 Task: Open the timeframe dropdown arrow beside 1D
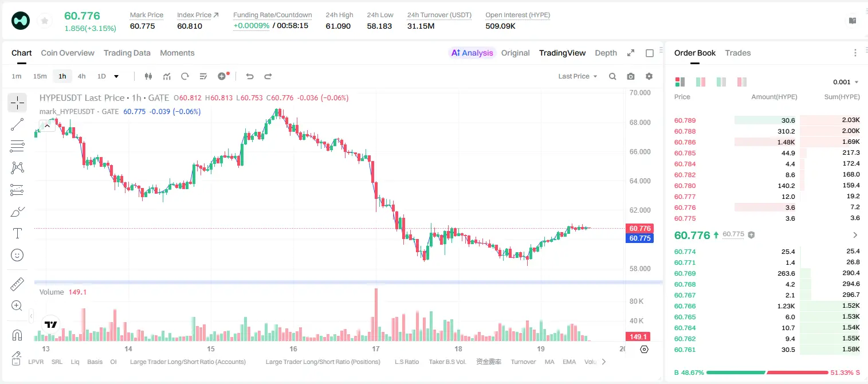point(116,76)
